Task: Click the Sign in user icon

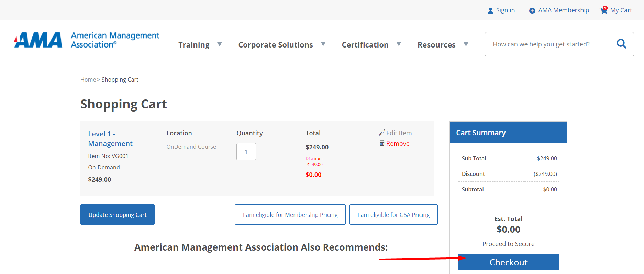Action: [x=490, y=11]
